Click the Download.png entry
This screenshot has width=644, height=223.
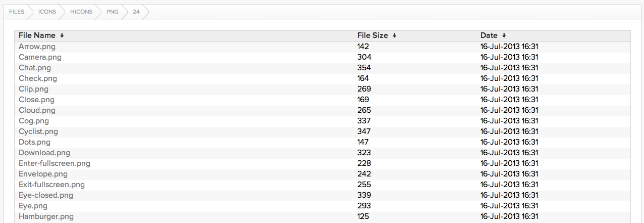pyautogui.click(x=44, y=153)
